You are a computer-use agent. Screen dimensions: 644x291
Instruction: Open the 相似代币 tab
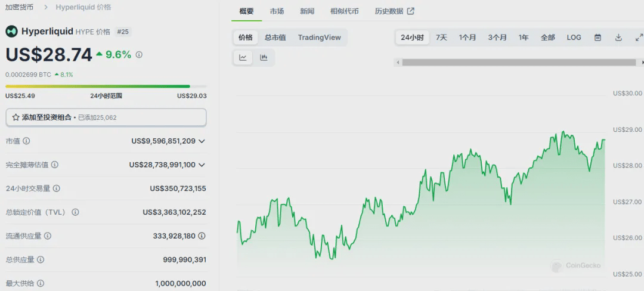point(345,11)
